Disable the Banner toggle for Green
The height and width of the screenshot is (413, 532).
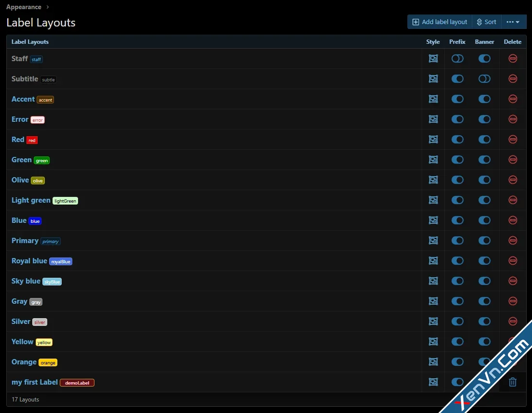tap(484, 159)
